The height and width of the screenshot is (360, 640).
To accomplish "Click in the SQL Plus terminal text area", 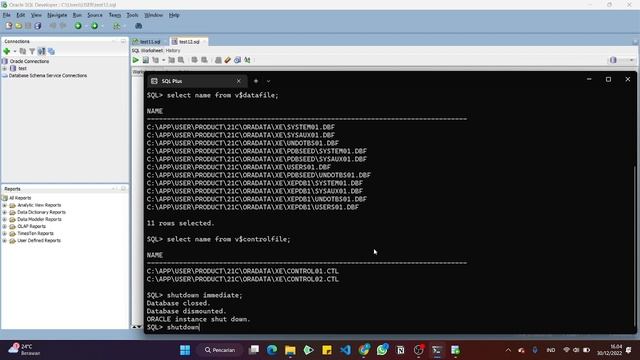I will point(390,211).
